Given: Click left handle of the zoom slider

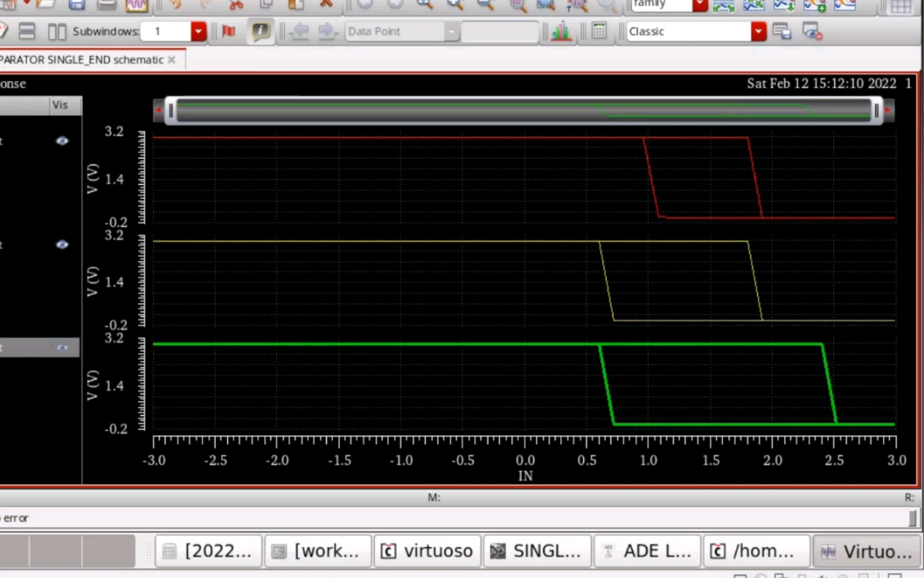Looking at the screenshot, I should point(171,111).
